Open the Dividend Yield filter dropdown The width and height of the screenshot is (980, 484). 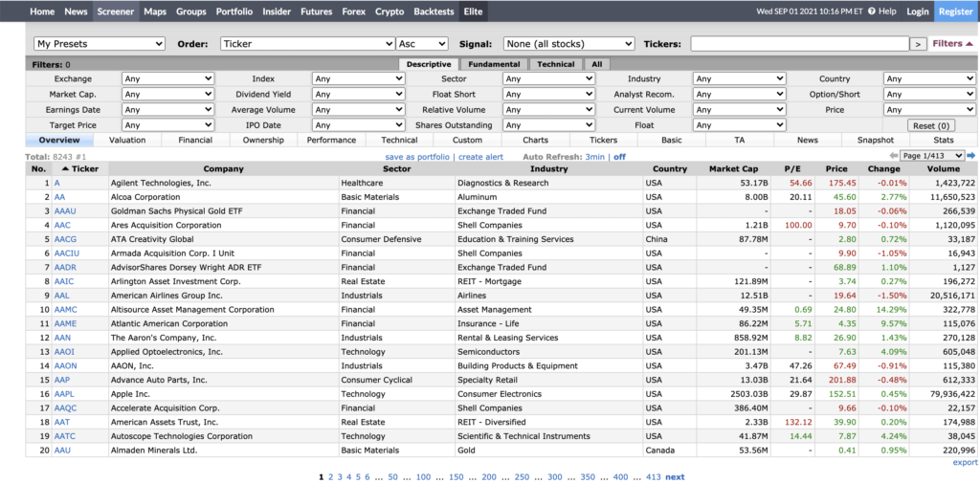pyautogui.click(x=359, y=95)
